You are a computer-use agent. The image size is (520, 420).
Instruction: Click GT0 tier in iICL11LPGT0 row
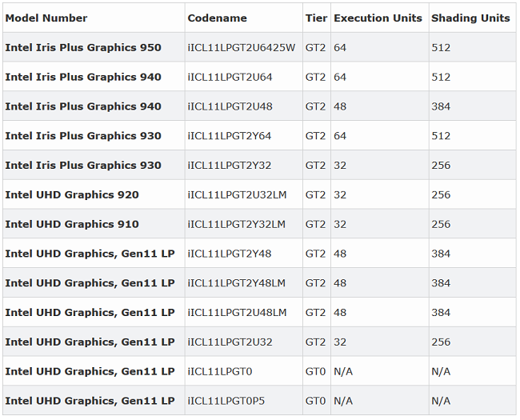click(x=315, y=371)
